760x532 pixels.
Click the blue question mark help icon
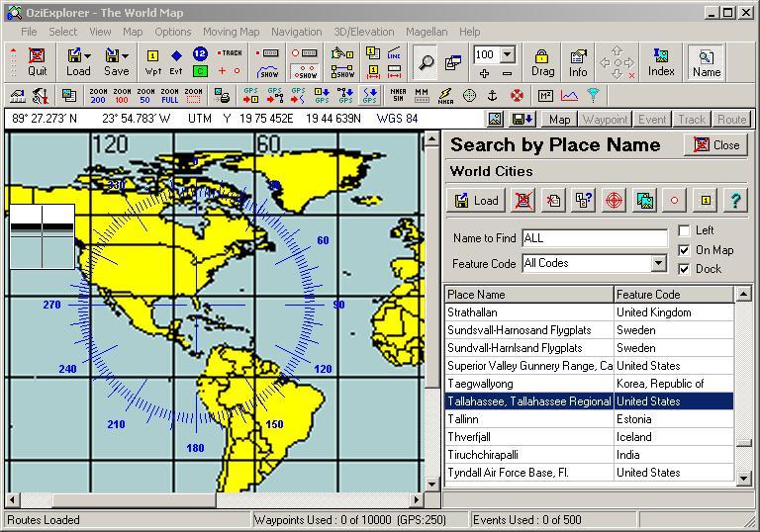734,200
